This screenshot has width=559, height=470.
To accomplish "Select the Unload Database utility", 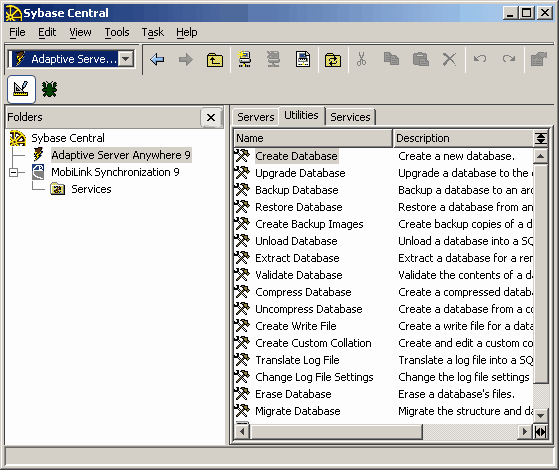I will coord(296,241).
